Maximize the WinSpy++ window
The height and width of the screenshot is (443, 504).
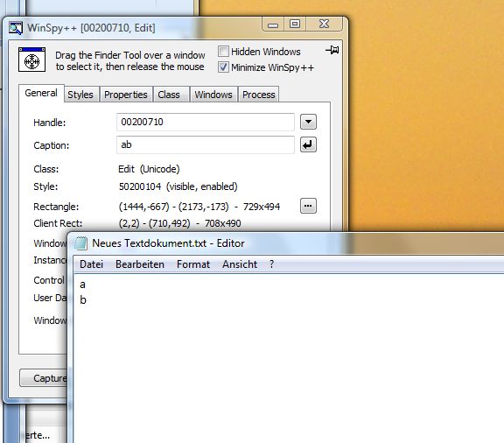295,25
